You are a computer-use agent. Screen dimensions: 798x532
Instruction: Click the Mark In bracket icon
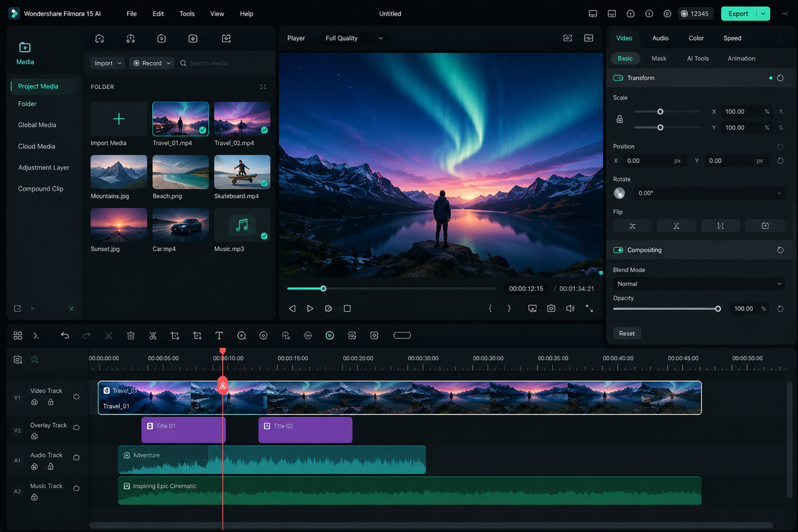[x=490, y=309]
